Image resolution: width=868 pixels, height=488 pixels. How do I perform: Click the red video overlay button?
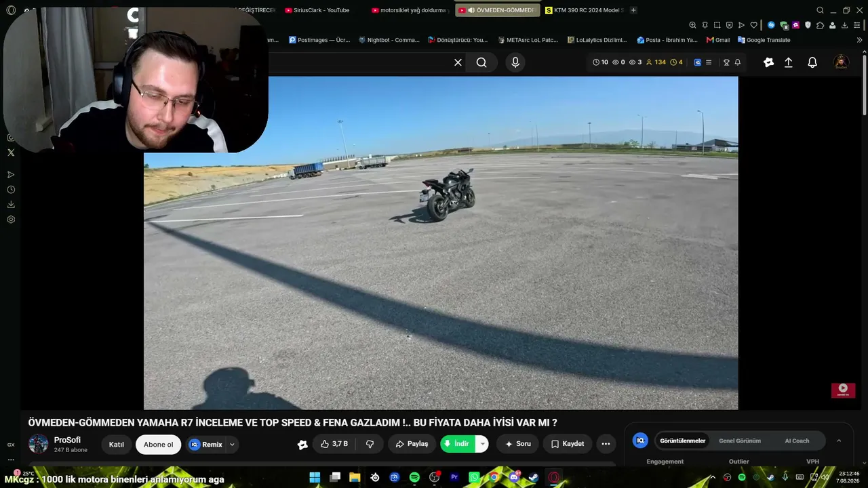coord(843,390)
